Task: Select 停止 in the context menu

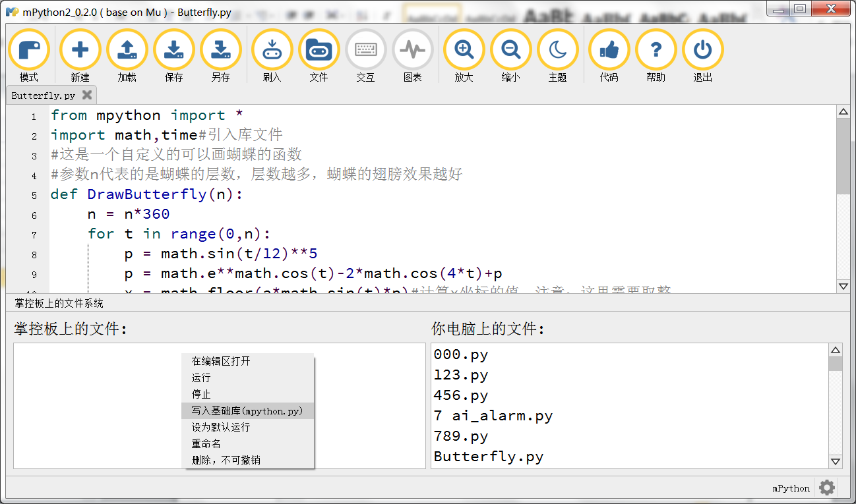Action: pos(247,394)
